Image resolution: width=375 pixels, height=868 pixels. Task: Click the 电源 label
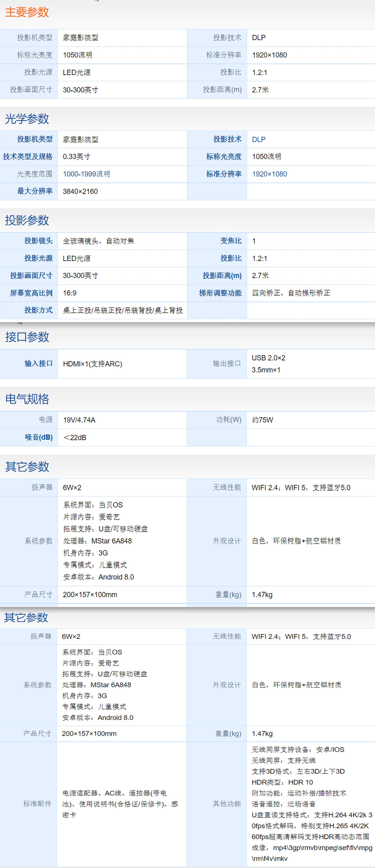pyautogui.click(x=46, y=420)
